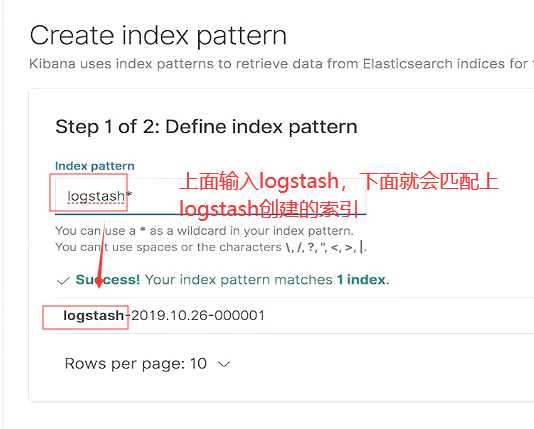
Task: Click the 'Create index pattern' heading
Action: point(158,35)
